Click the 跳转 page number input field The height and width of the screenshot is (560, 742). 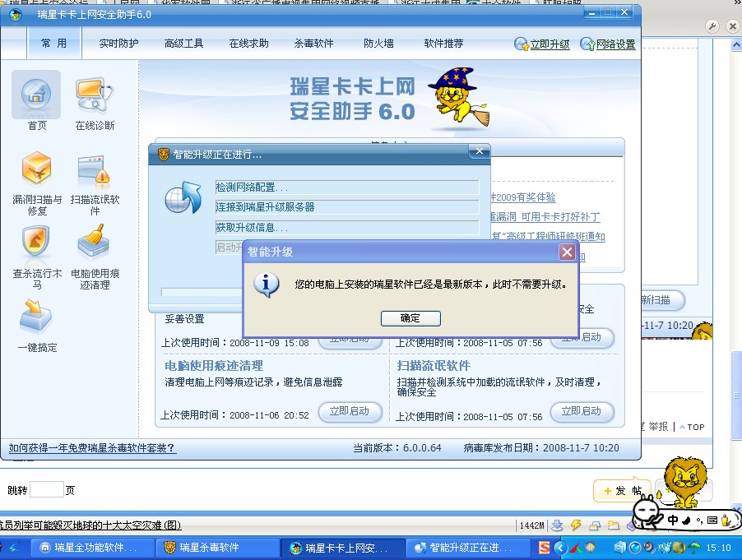(47, 489)
